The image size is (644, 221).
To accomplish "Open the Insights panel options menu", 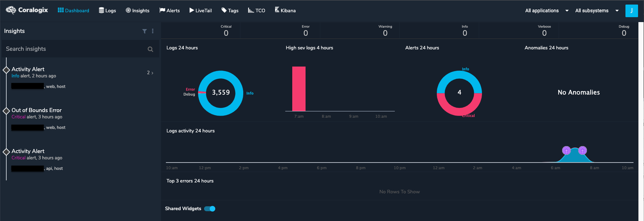I will 153,31.
